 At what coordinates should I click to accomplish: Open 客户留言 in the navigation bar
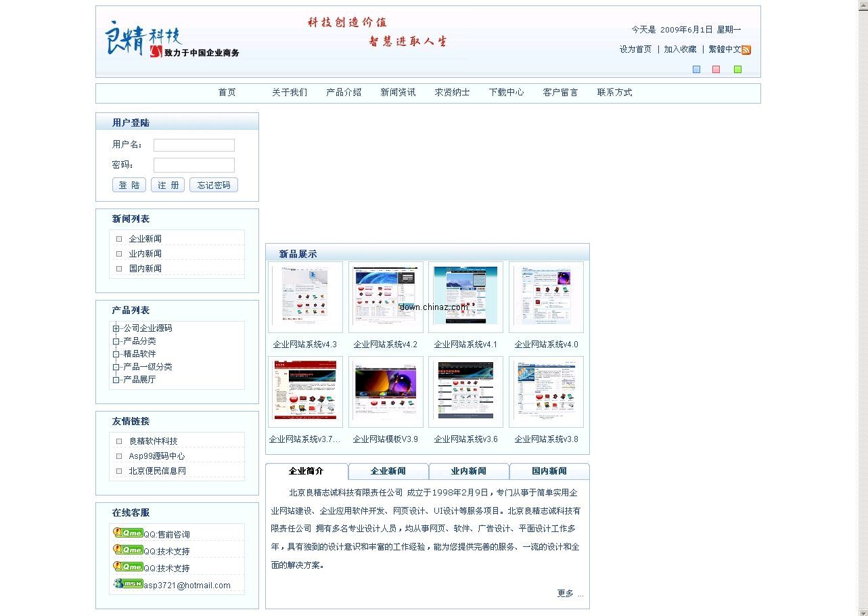[x=560, y=93]
